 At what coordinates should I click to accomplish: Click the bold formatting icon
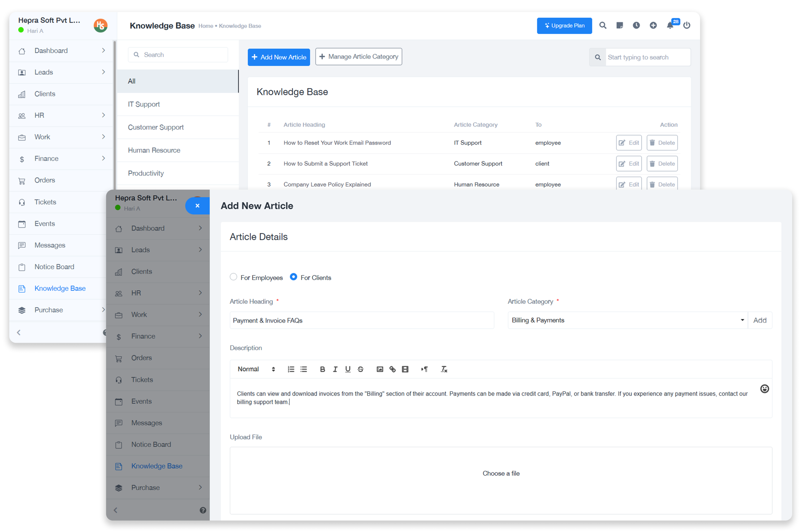pos(322,369)
